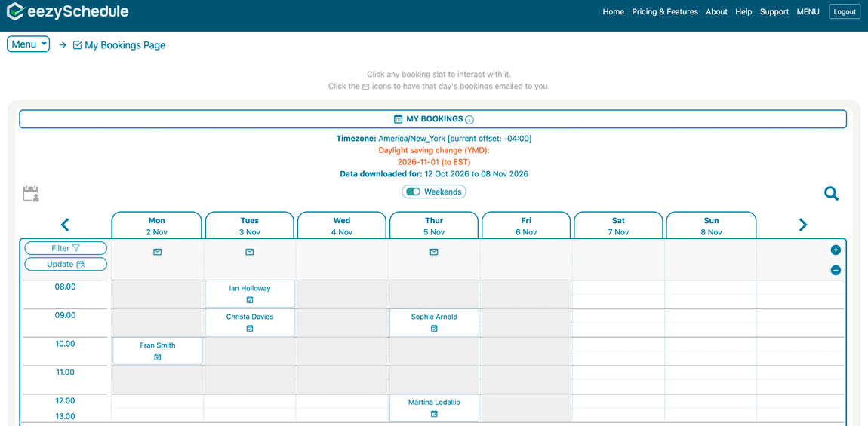
Task: Click the minus zoom-out circle icon
Action: pyautogui.click(x=836, y=271)
